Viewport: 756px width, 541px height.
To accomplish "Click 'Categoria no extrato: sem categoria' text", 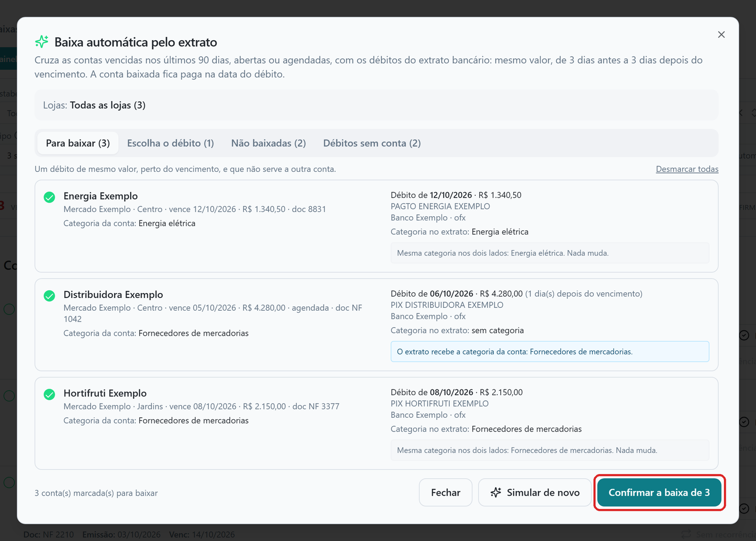I will point(457,330).
